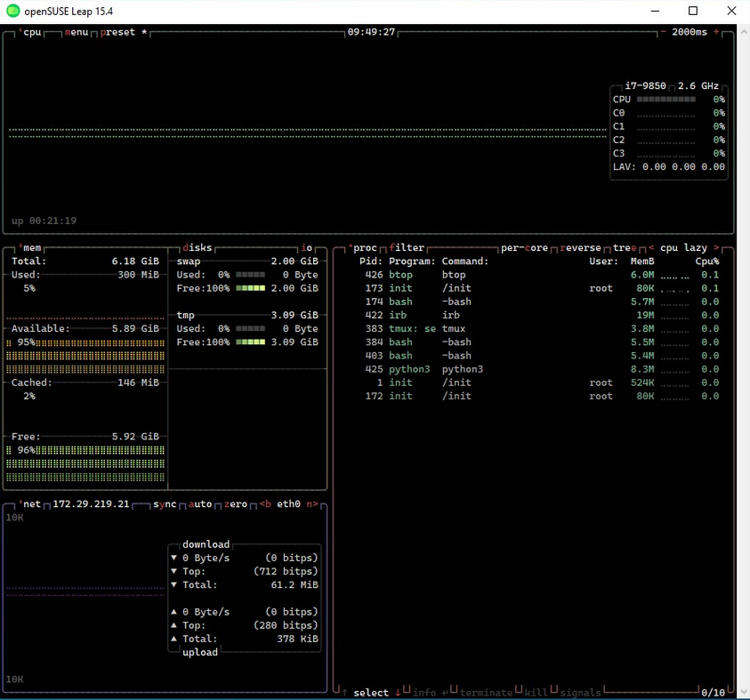The image size is (750, 700).
Task: Toggle the proc box label
Action: click(x=365, y=247)
